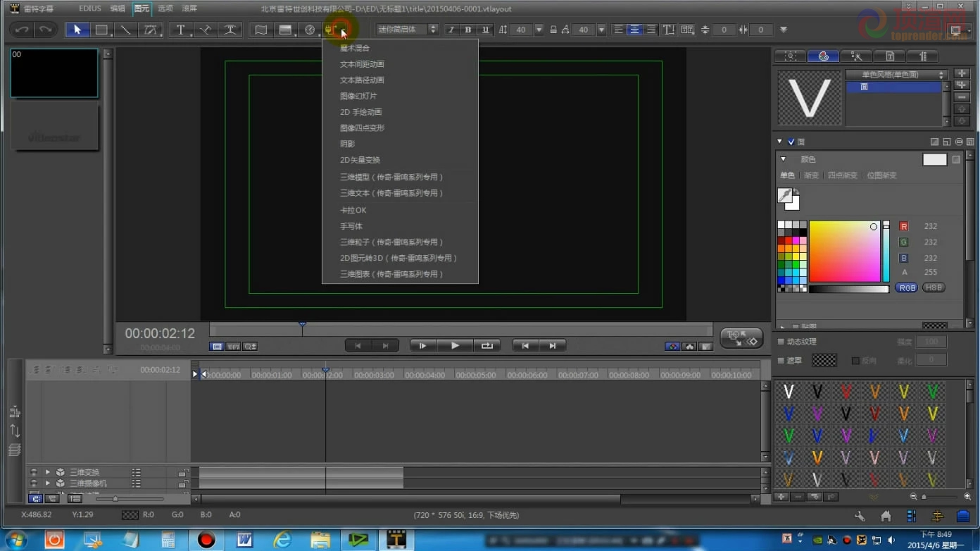Screen dimensions: 980x551
Task: Open the 选项 menu
Action: (165, 8)
